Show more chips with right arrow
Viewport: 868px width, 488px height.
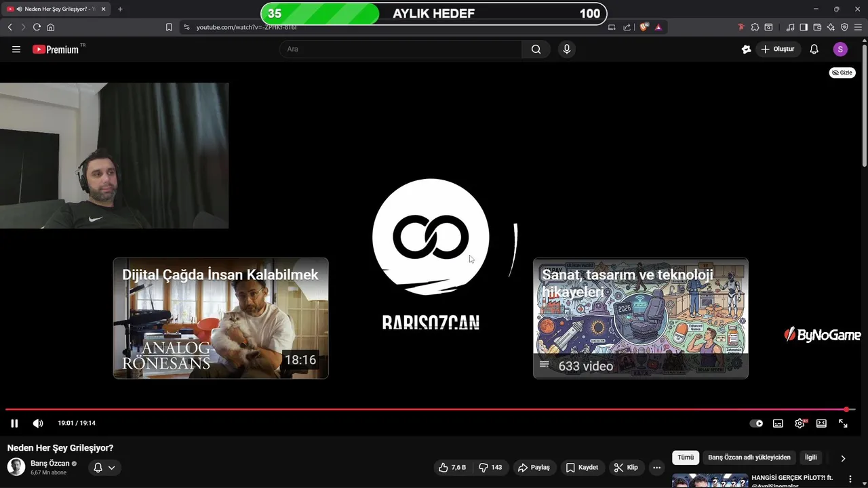click(x=843, y=458)
